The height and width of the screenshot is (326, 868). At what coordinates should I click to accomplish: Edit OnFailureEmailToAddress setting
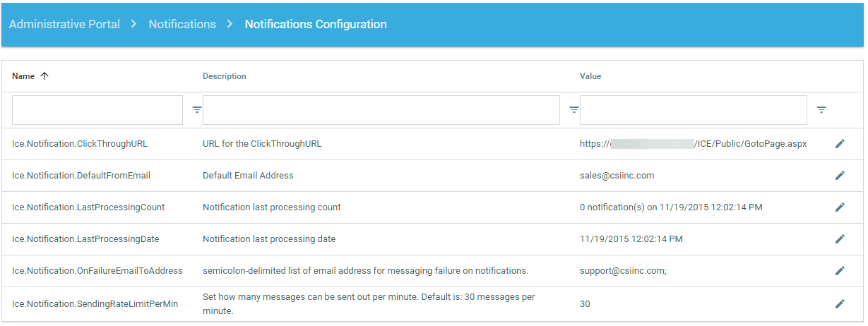tap(840, 271)
